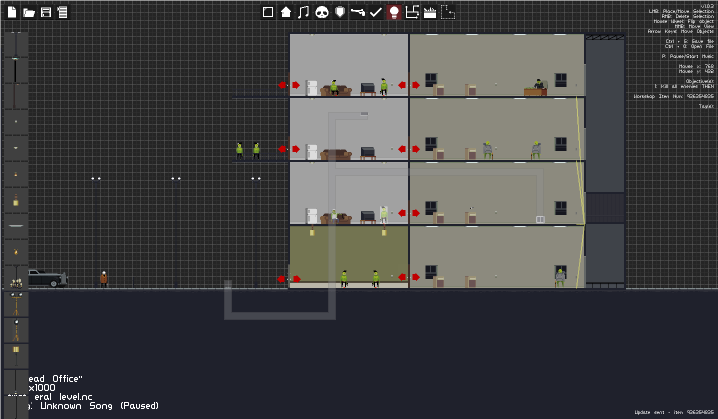Screen dimensions: 718x419
Task: Open the level notes list icon
Action: 62,12
